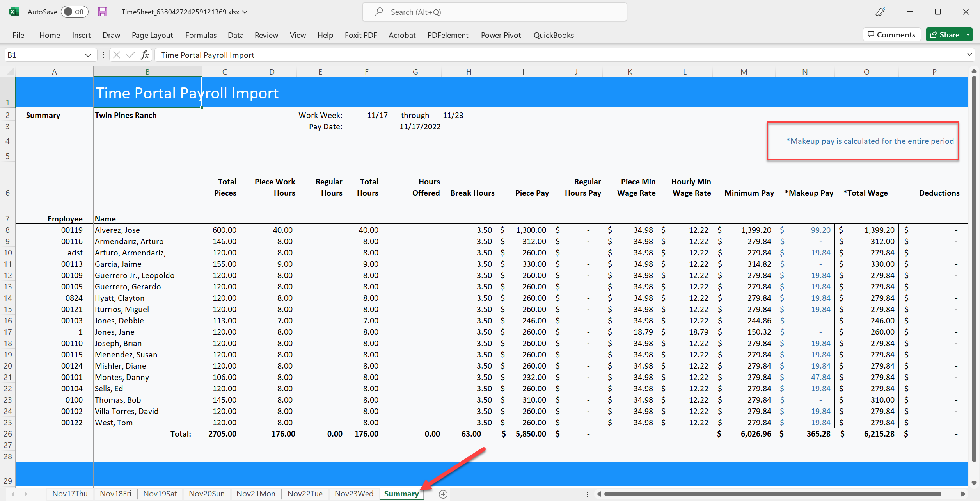
Task: Open the Draw ribbon tab
Action: [x=111, y=35]
